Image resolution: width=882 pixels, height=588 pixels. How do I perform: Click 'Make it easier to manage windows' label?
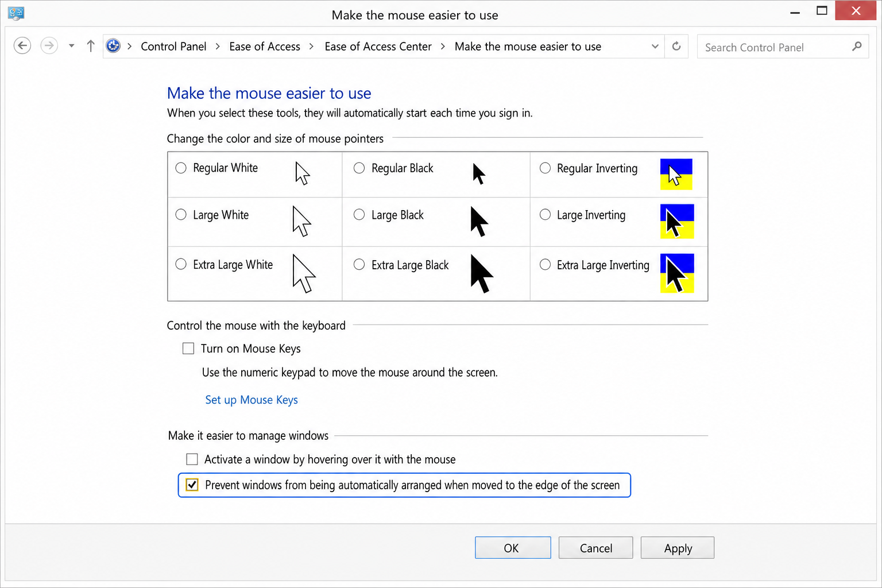pos(248,436)
